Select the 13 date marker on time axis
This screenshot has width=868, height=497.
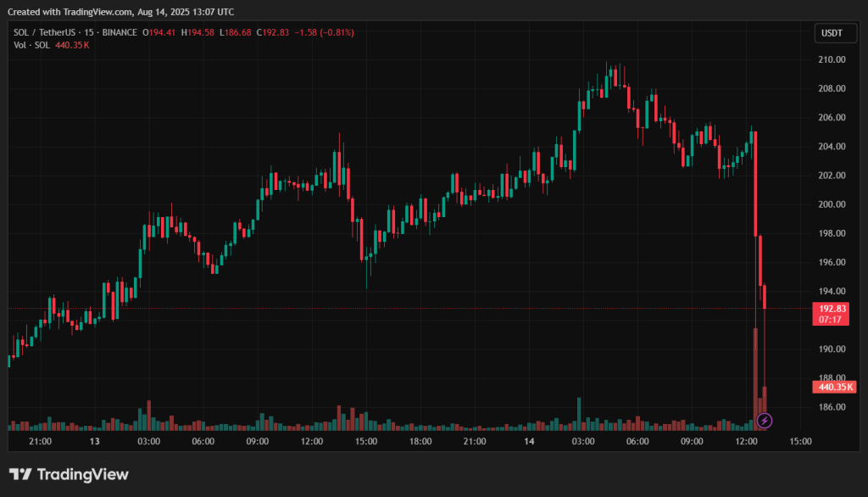[95, 442]
